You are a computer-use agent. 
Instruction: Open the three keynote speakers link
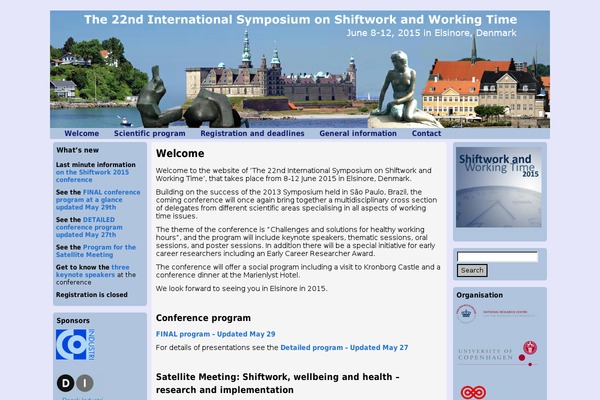pos(93,271)
